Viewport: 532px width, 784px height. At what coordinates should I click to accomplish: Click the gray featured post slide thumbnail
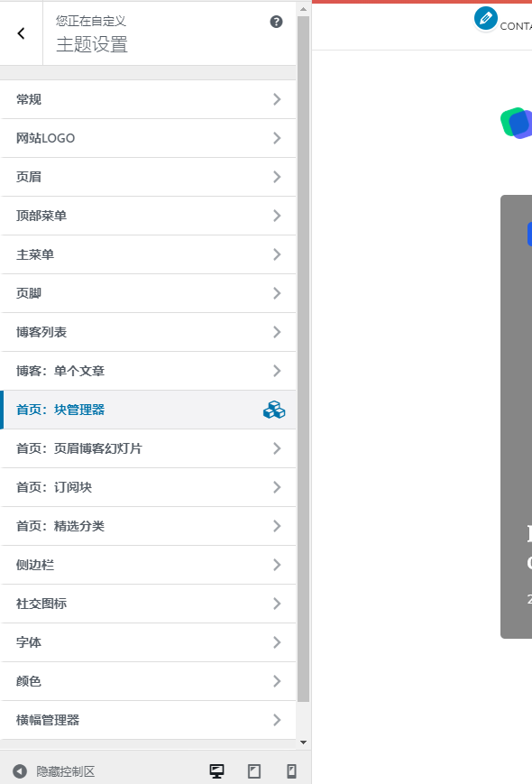517,417
